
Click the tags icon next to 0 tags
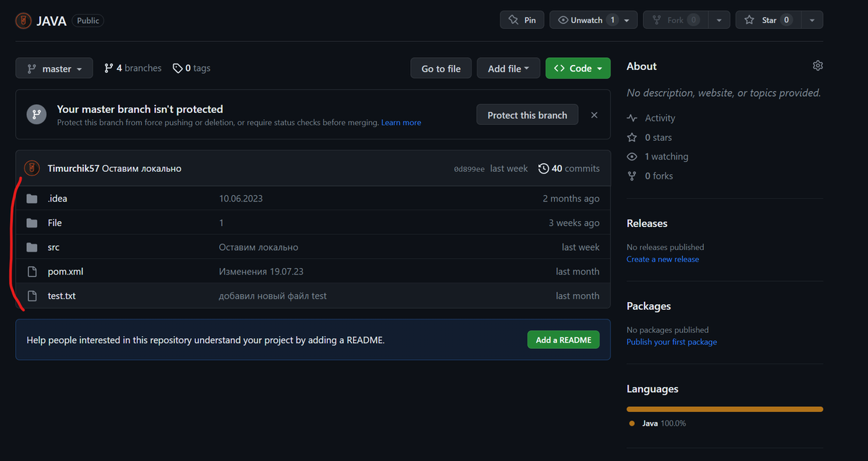(177, 68)
